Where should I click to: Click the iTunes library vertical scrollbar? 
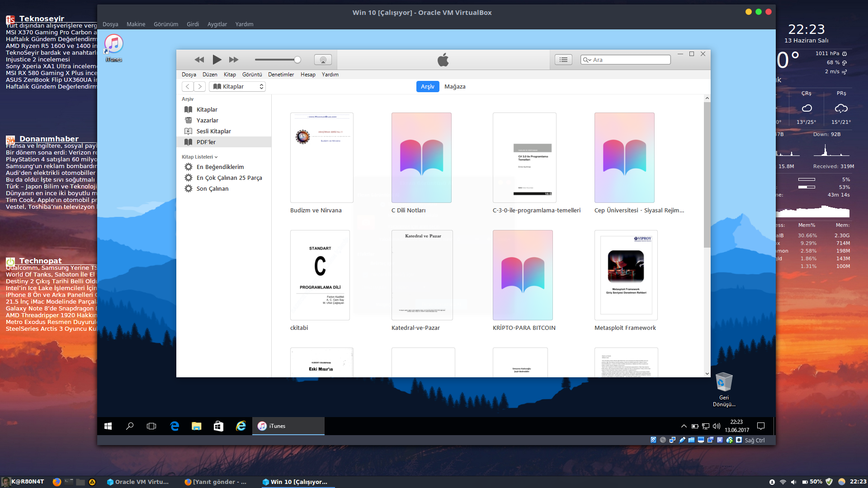coord(707,174)
